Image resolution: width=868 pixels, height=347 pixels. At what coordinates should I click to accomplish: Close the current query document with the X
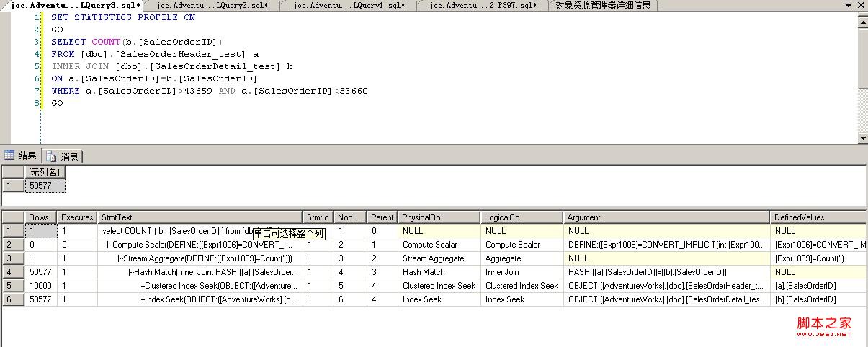(862, 5)
